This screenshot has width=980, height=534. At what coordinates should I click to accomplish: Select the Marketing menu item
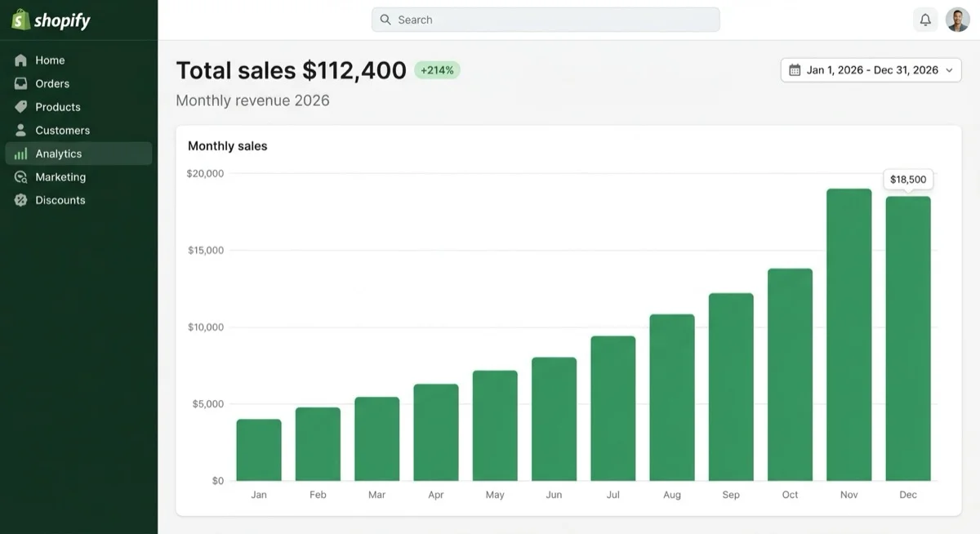(x=78, y=177)
